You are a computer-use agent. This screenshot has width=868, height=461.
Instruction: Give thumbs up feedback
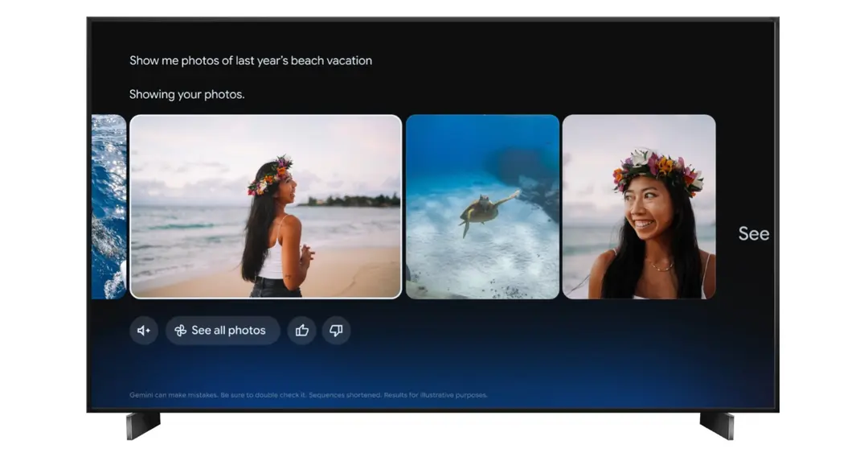[x=301, y=330]
